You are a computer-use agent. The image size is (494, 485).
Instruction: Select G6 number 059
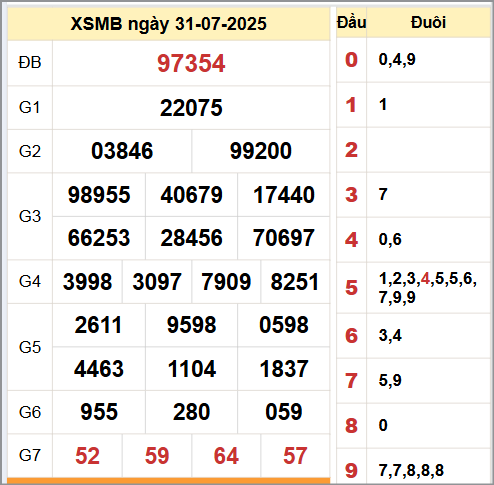(x=284, y=412)
